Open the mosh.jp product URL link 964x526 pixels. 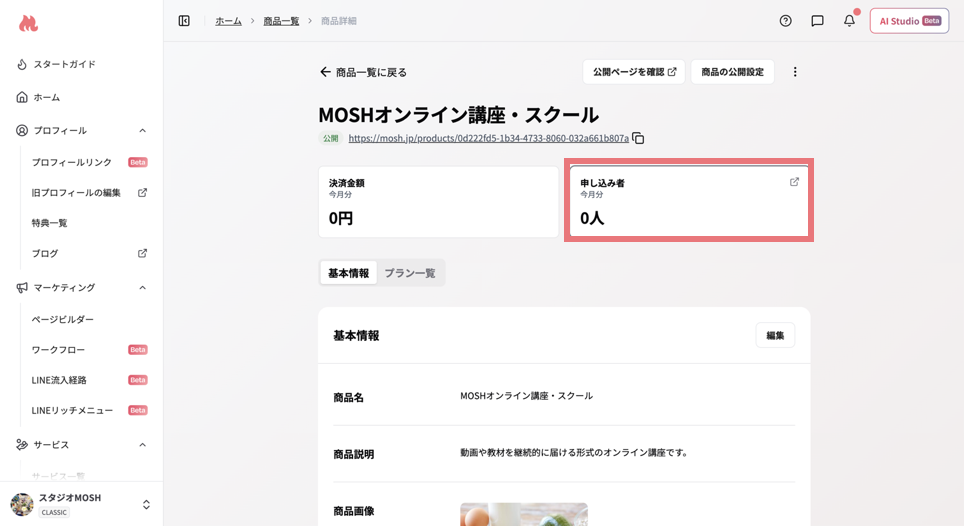(x=488, y=138)
